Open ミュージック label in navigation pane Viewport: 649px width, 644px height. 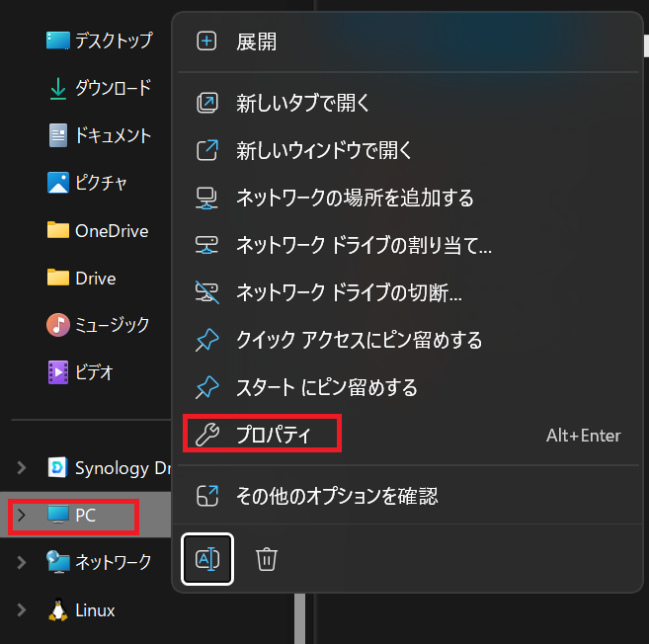pyautogui.click(x=112, y=325)
